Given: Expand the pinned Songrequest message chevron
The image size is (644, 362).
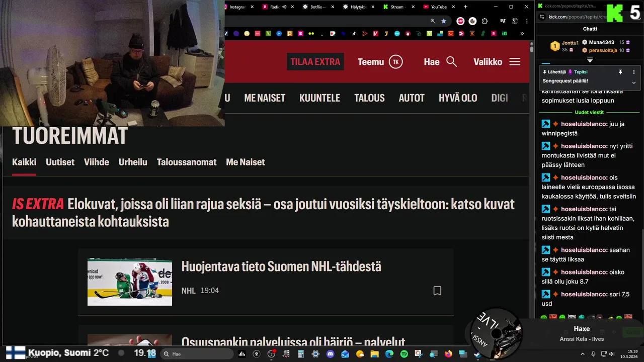Looking at the screenshot, I should [633, 82].
